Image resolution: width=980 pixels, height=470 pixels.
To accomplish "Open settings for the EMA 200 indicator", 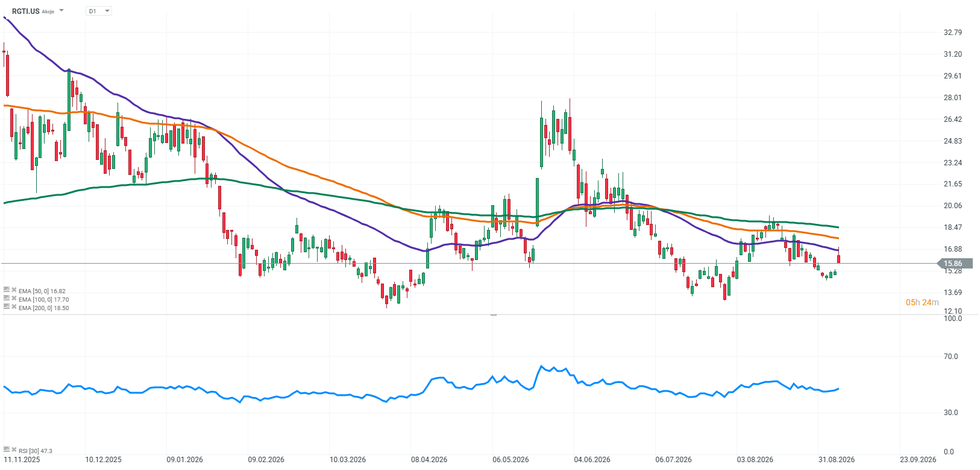I will click(x=7, y=307).
